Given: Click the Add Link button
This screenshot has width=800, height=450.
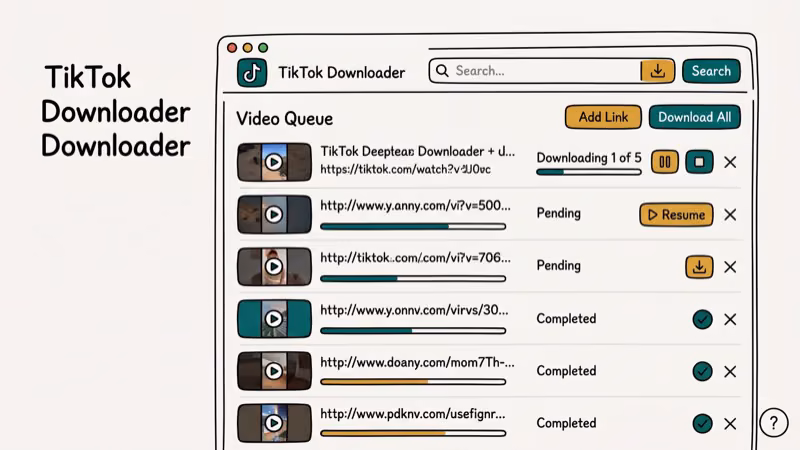Looking at the screenshot, I should coord(603,117).
